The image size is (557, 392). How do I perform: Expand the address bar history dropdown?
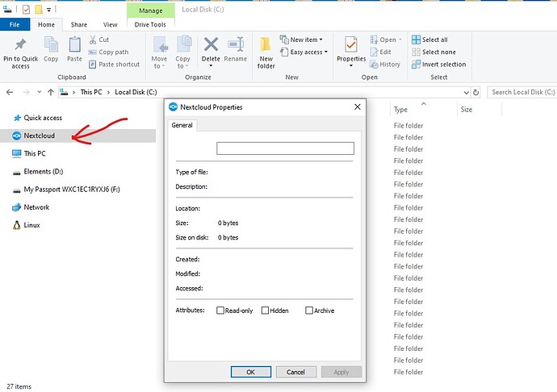coord(466,93)
